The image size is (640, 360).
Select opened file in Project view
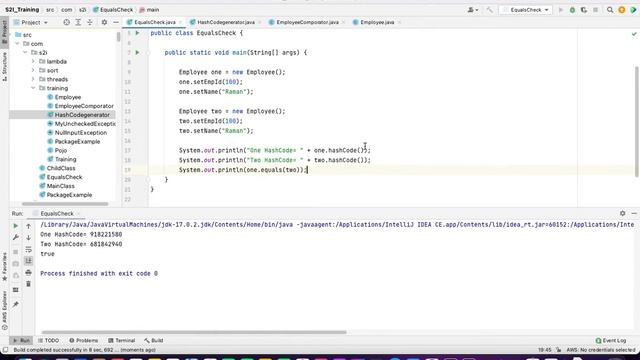67,22
